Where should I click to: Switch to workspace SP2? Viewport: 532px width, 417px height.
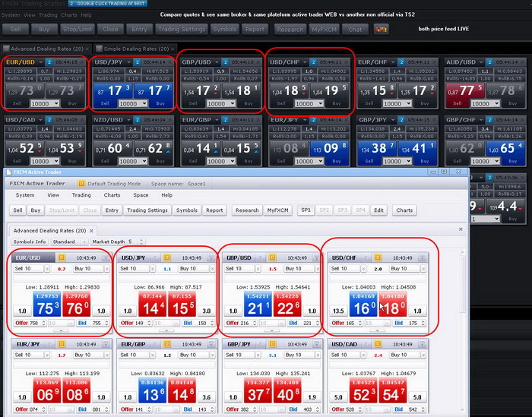pyautogui.click(x=325, y=210)
